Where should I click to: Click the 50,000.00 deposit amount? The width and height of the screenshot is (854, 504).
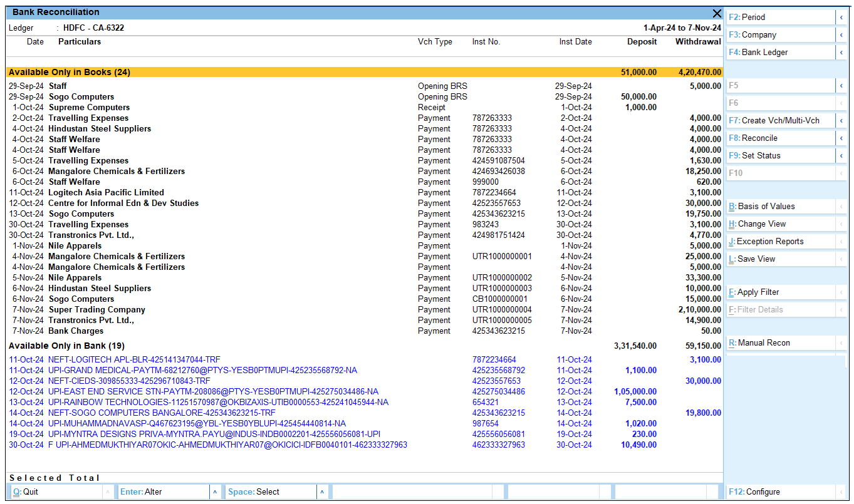click(639, 97)
